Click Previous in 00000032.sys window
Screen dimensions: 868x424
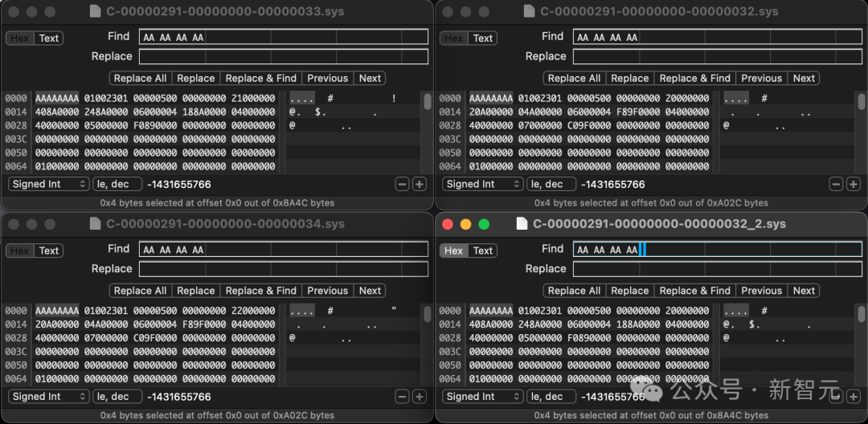tap(762, 79)
